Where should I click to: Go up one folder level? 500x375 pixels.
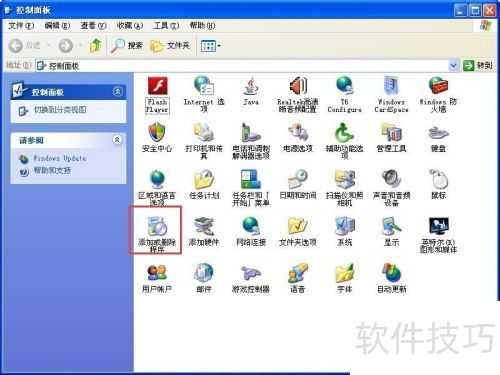(96, 46)
